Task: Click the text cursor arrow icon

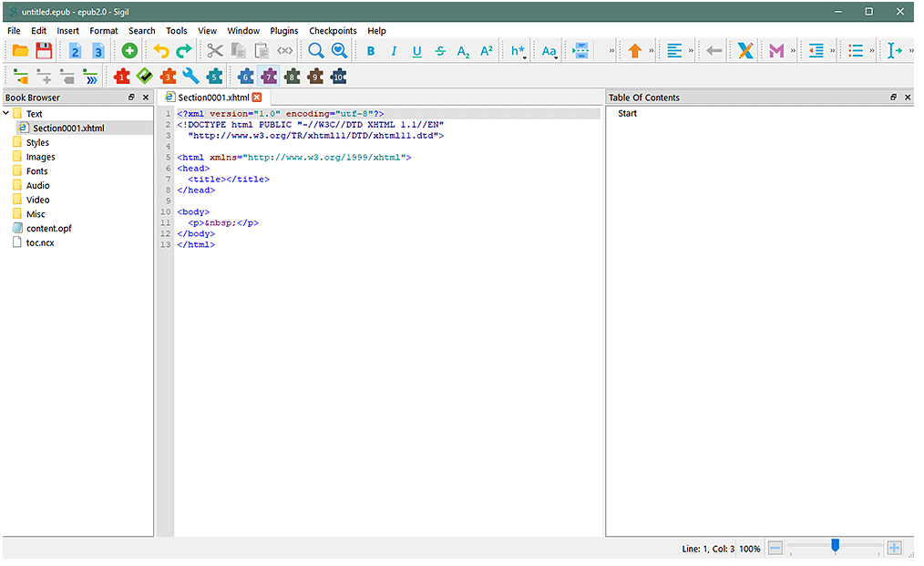Action: click(x=895, y=51)
